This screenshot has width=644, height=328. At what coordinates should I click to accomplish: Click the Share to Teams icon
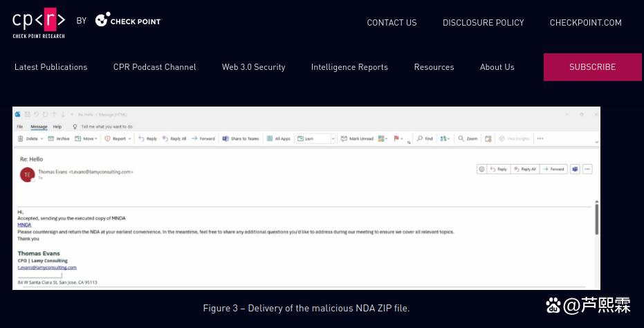click(226, 138)
